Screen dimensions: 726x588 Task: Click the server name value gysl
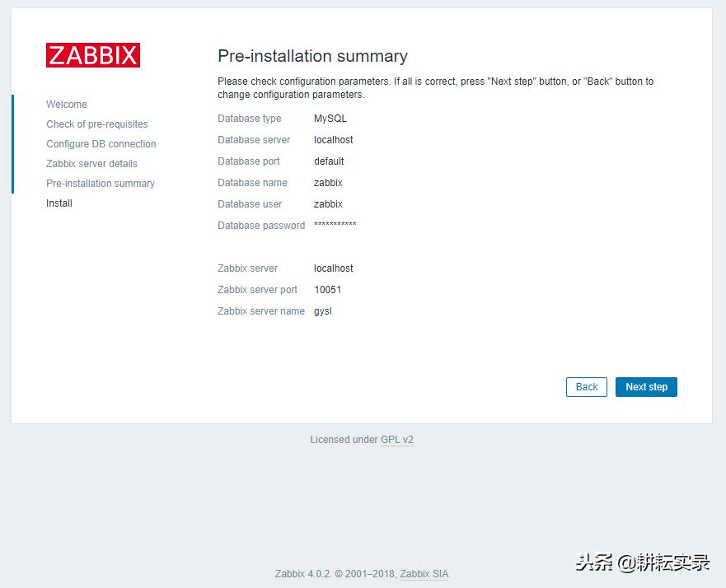(324, 311)
